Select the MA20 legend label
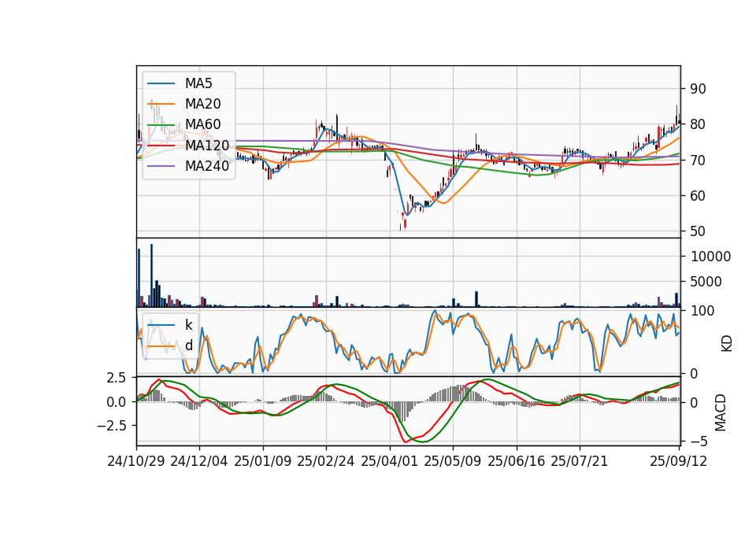The width and height of the screenshot is (756, 543). click(x=202, y=104)
